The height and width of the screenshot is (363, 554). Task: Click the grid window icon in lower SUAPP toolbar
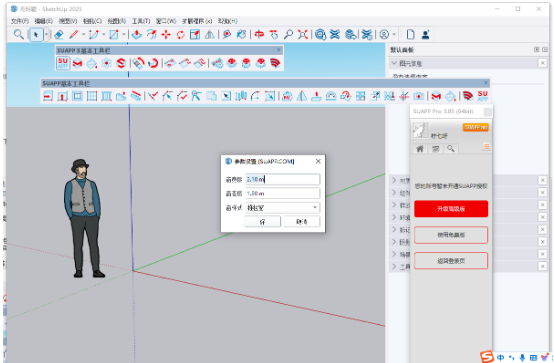[92, 96]
